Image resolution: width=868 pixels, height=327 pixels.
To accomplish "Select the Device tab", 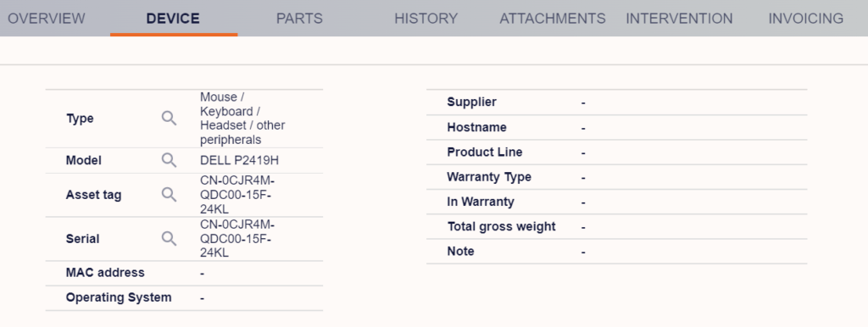I will pos(173,19).
